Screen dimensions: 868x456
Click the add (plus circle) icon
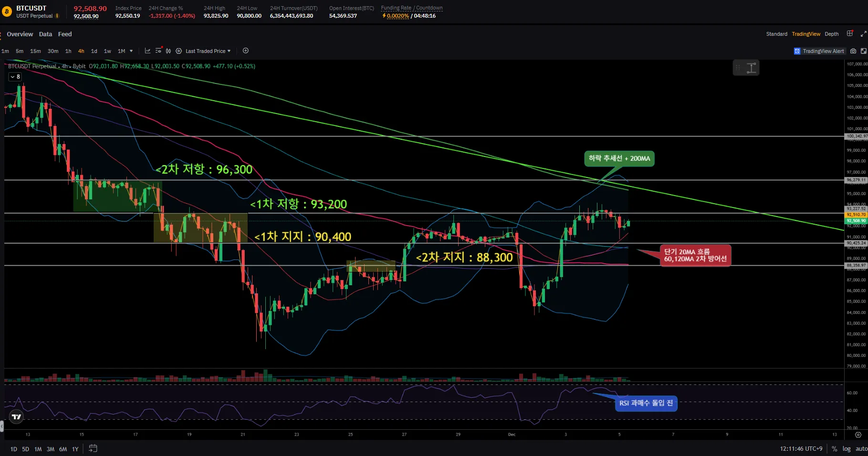coord(246,51)
